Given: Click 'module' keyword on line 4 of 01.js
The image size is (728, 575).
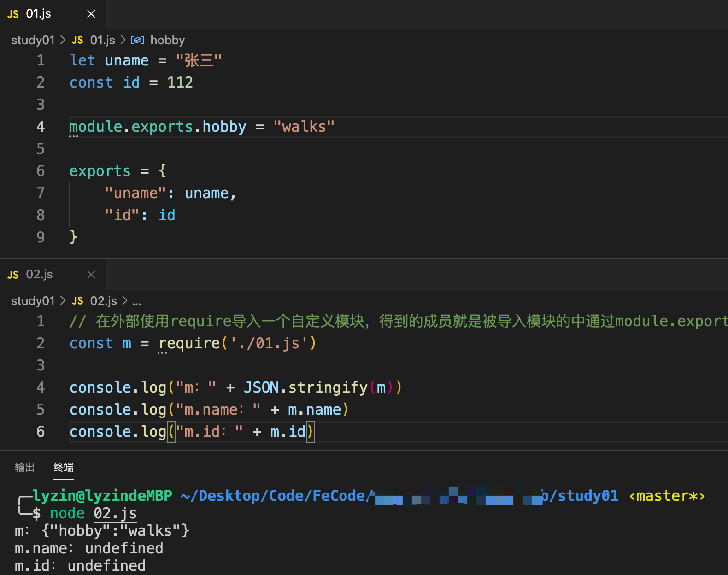Looking at the screenshot, I should click(x=96, y=127).
